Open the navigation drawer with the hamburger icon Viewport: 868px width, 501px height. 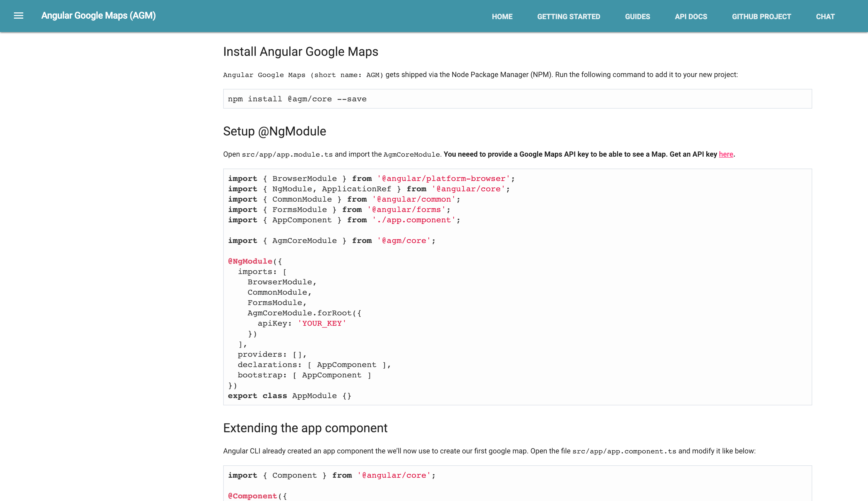[18, 16]
